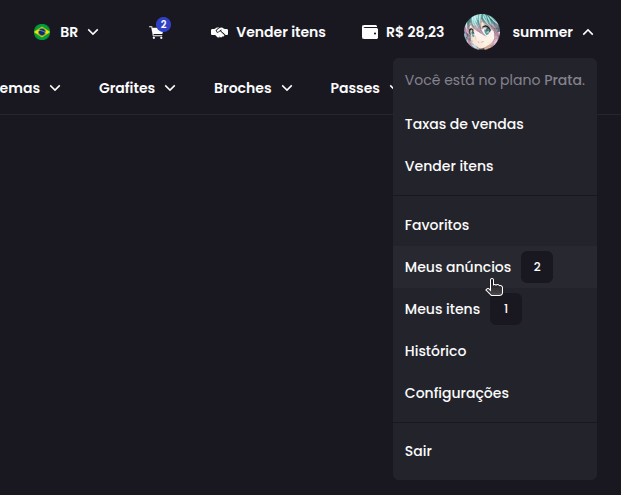Expand the Broches category dropdown

click(287, 88)
